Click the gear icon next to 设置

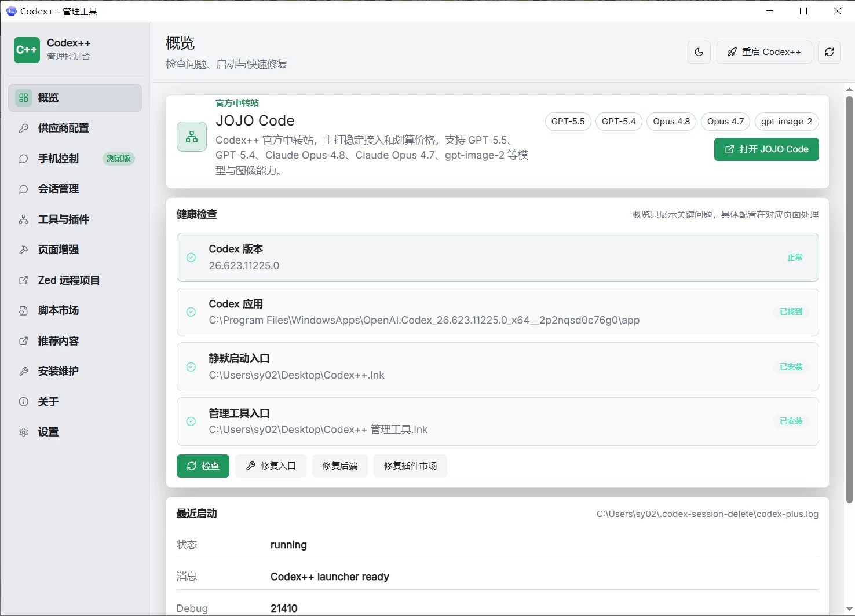[24, 432]
